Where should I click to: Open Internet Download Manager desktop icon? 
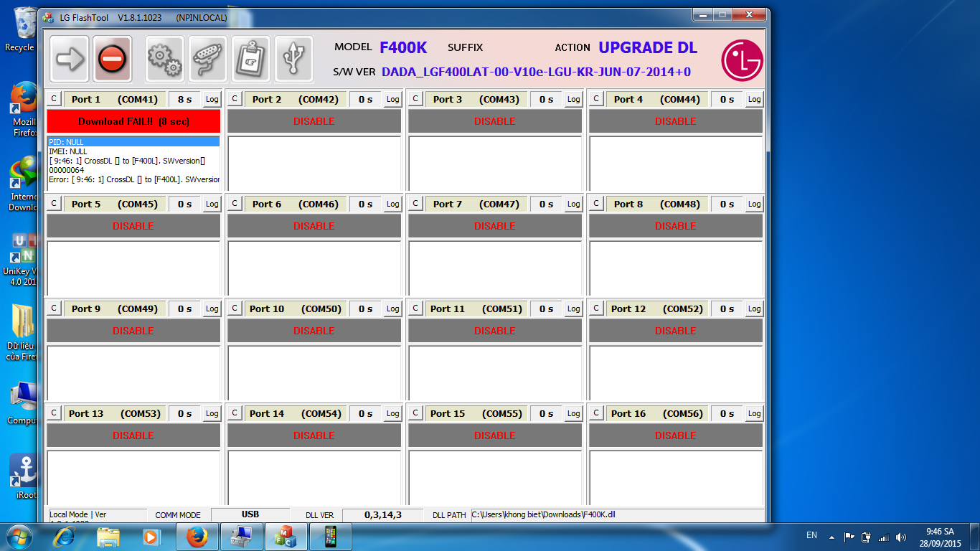tap(23, 184)
